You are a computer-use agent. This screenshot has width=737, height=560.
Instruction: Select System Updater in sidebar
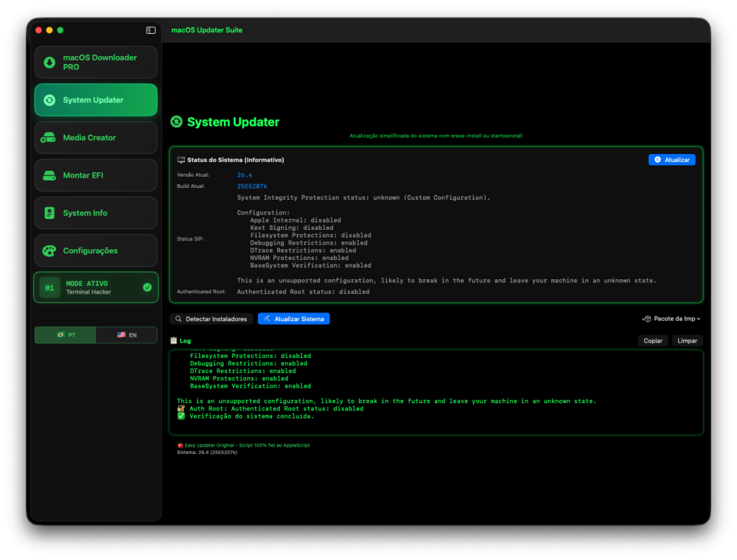[96, 100]
